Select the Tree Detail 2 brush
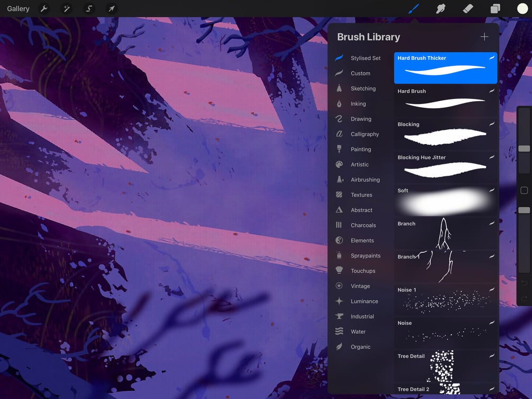The image size is (532, 399). [x=446, y=388]
